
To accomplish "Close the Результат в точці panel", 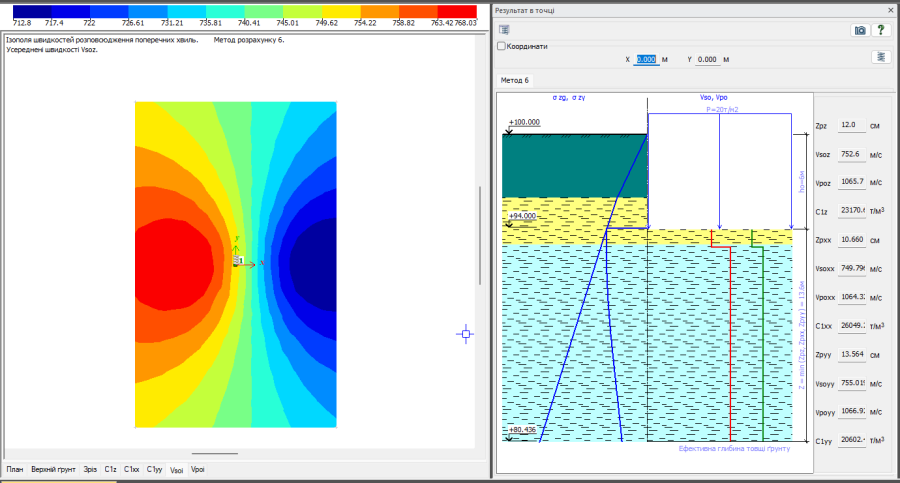I will [891, 9].
